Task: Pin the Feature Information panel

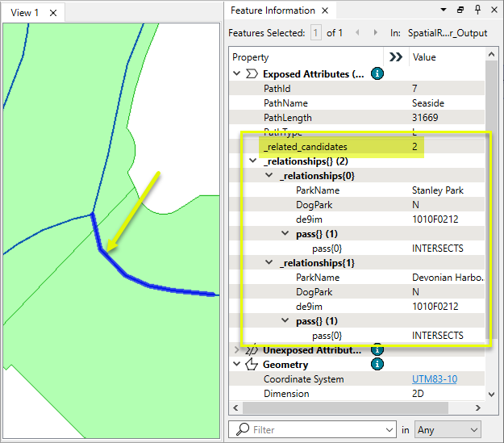Action: [x=475, y=10]
